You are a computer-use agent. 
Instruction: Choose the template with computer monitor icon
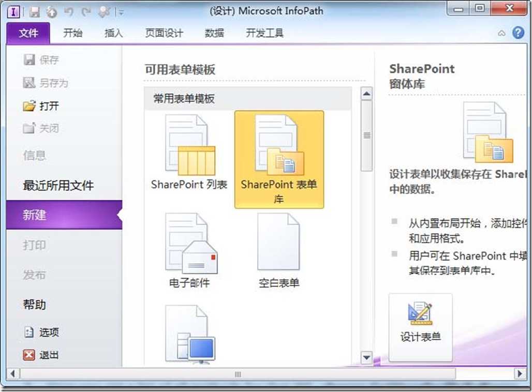(190, 334)
